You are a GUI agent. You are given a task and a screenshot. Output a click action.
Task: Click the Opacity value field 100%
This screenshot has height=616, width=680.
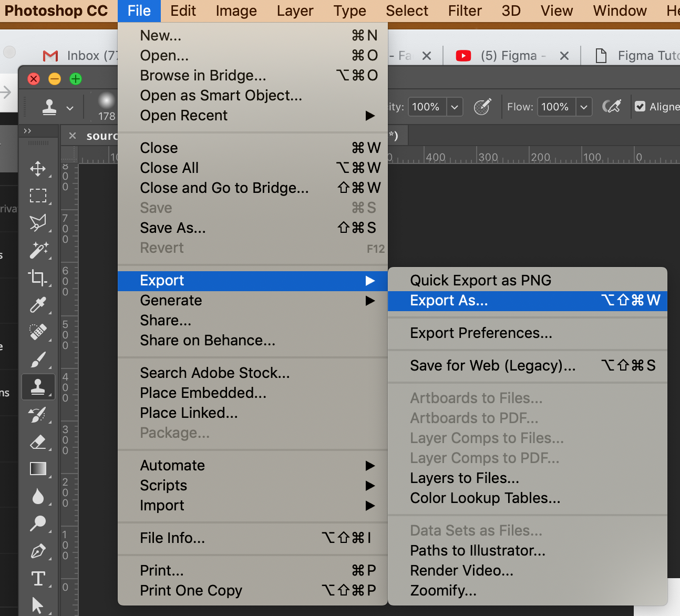pyautogui.click(x=427, y=107)
